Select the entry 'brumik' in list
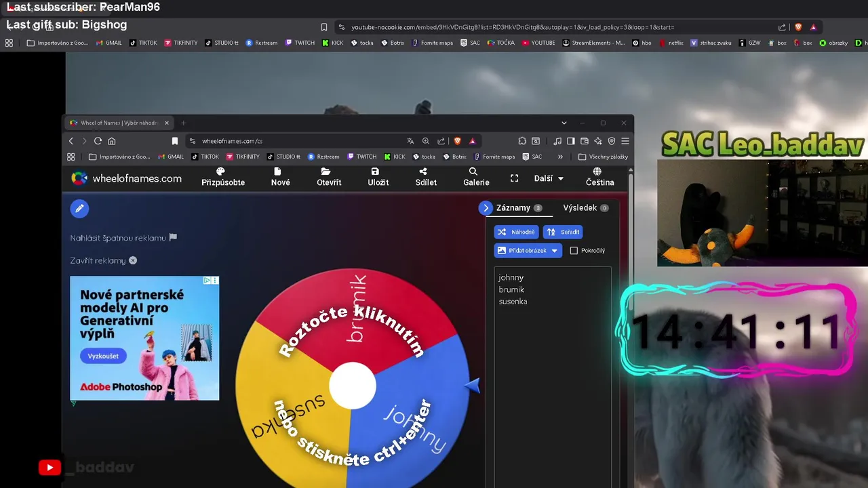 (511, 289)
